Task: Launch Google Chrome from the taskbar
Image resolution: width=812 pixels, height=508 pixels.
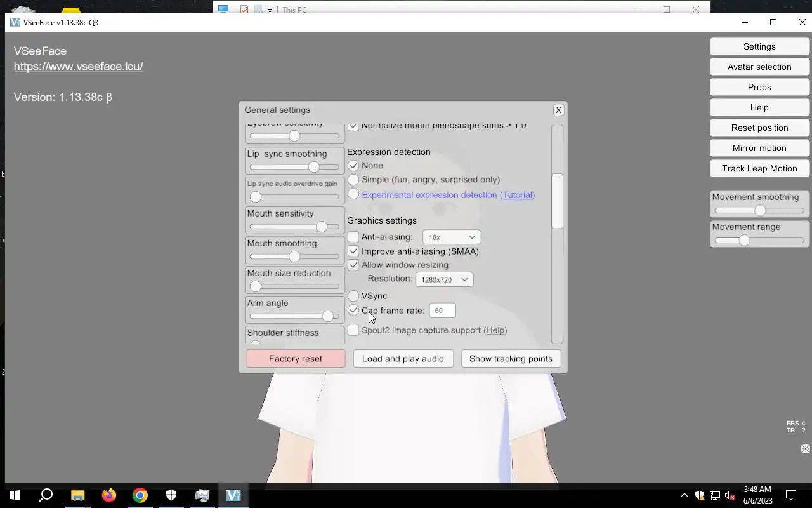Action: 140,495
